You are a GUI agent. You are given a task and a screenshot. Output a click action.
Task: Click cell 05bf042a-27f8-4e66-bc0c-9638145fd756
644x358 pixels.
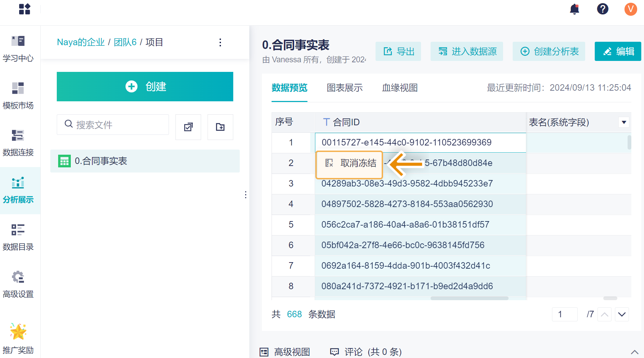[x=420, y=245]
